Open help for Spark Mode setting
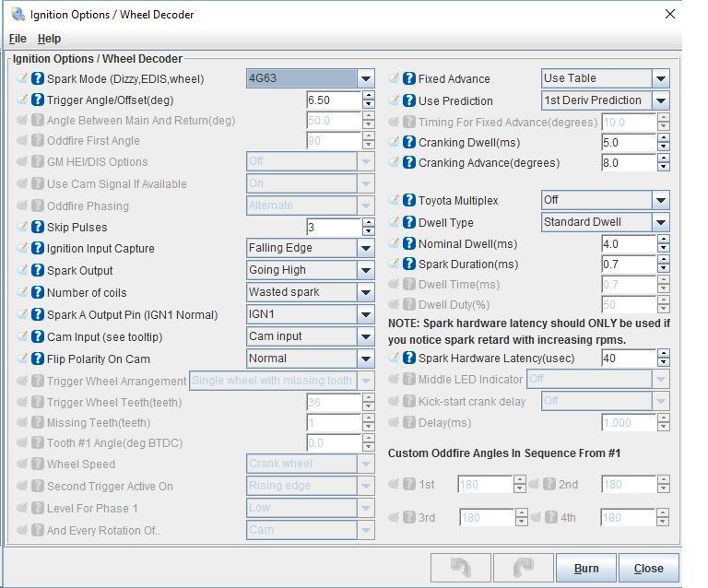Viewport: 708px width, 588px height. point(38,78)
